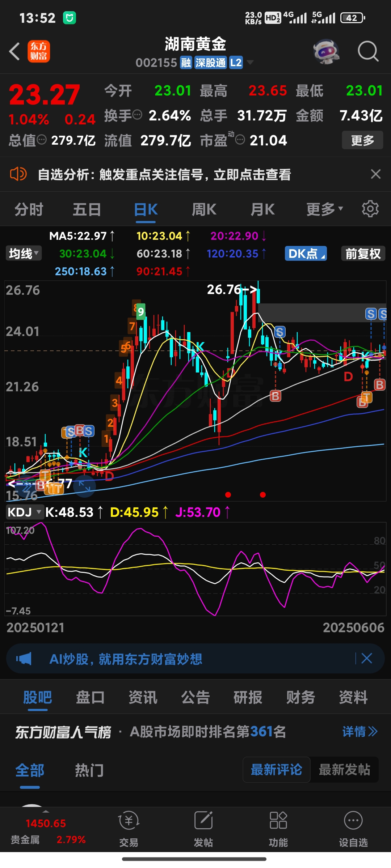
Task: Tap the KDJ sub-chart area
Action: point(195,569)
